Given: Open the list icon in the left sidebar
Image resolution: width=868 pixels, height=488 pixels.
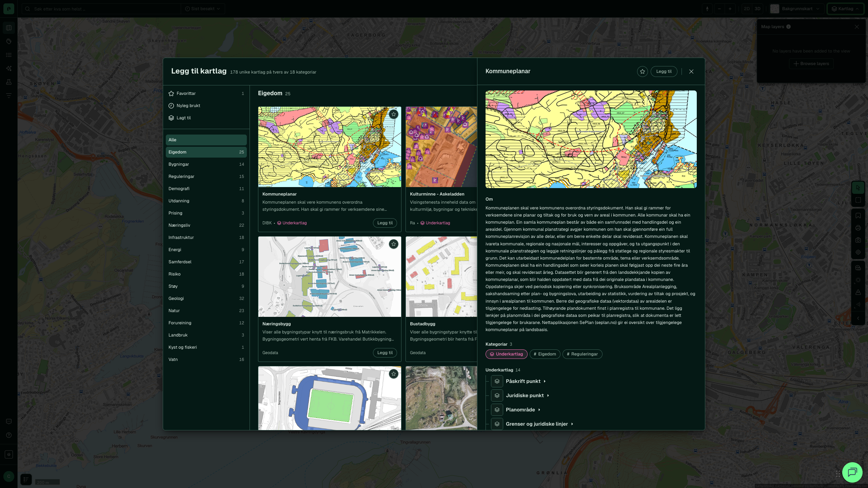Looking at the screenshot, I should point(9,55).
